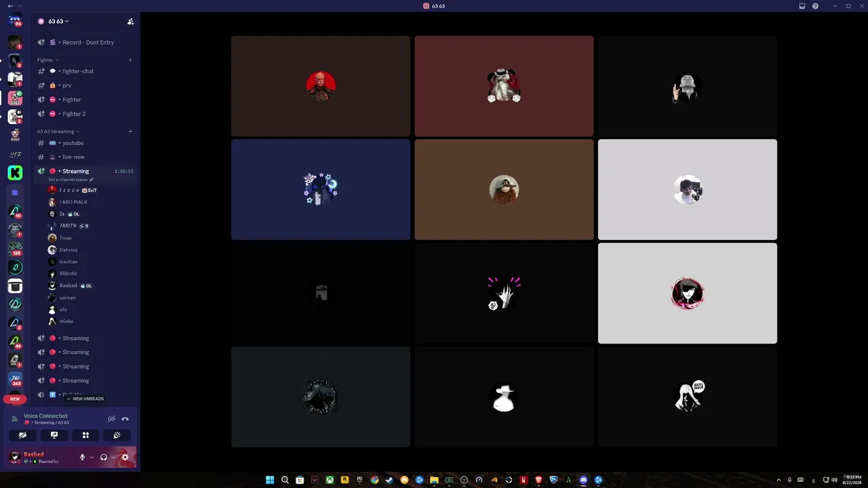Open the green Kick server icon
Screen dimensions: 868x488
pyautogui.click(x=15, y=173)
